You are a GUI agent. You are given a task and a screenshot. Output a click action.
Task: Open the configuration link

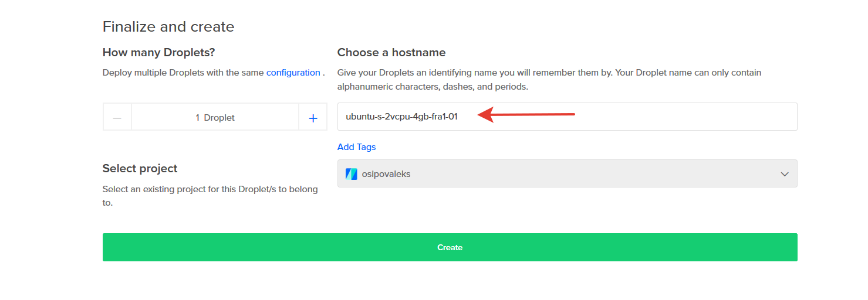tap(293, 73)
